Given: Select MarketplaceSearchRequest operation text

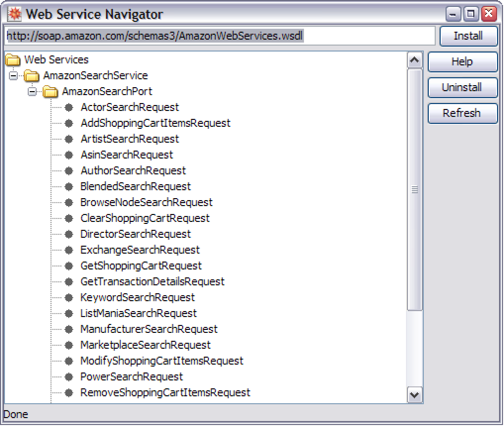Looking at the screenshot, I should (146, 345).
